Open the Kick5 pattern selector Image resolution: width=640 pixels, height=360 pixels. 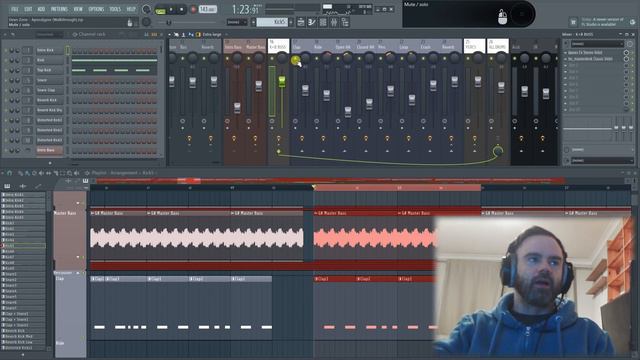(272, 22)
